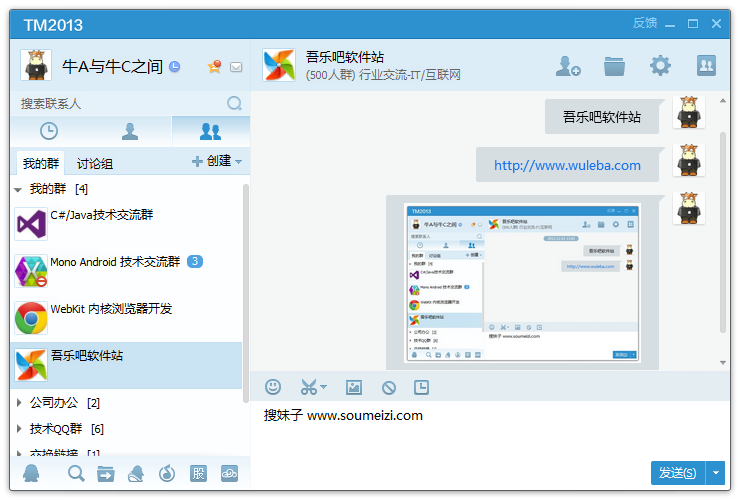
Task: Click the unread badge showing 3
Action: (195, 261)
